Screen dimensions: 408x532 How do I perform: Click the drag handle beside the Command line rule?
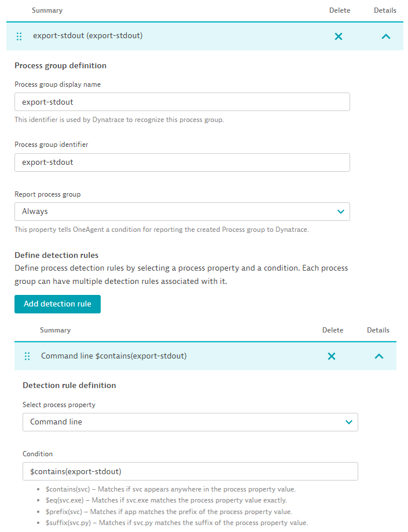[x=27, y=356]
